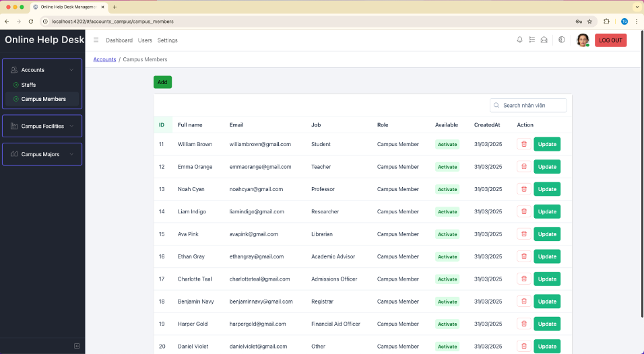Open the browser profile avatar icon
Viewport: 644px width, 354px height.
click(x=624, y=22)
